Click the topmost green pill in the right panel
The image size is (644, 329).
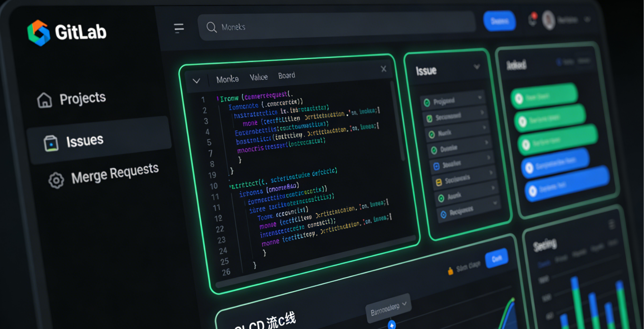click(x=544, y=96)
